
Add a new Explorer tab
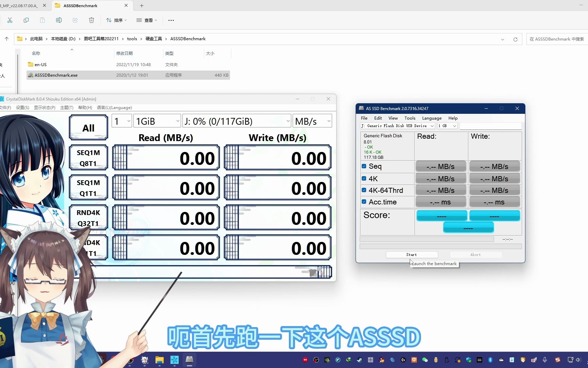click(142, 5)
